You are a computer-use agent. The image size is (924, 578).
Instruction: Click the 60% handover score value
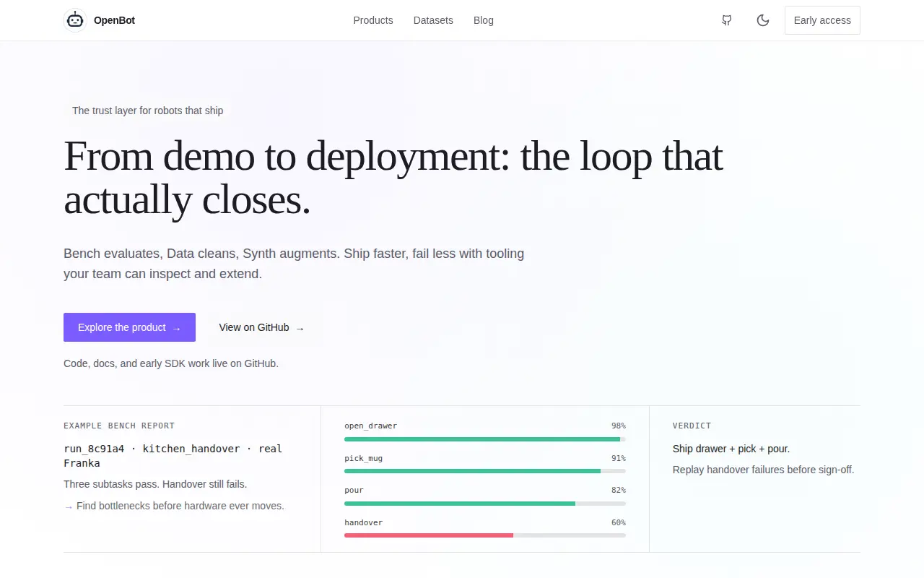(619, 522)
